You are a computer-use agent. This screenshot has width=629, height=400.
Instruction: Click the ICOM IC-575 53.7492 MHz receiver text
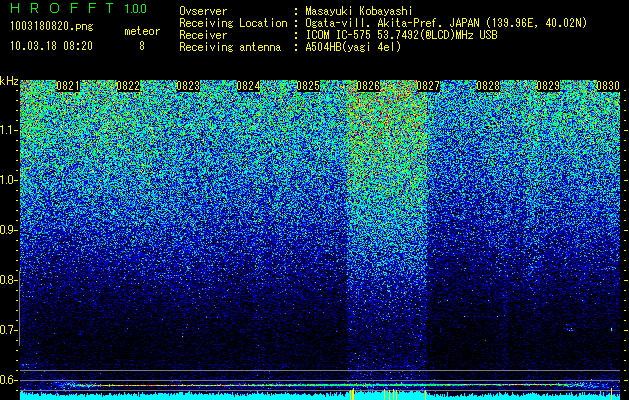click(x=401, y=35)
